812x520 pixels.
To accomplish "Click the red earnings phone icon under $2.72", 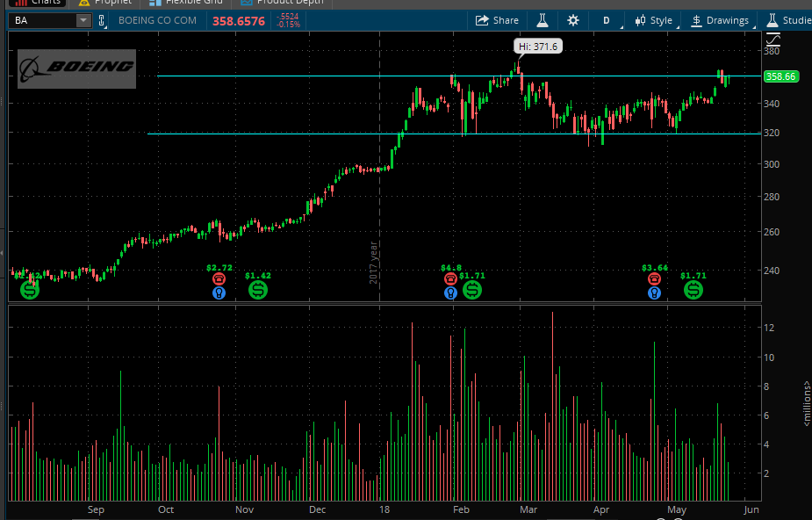I will point(219,279).
